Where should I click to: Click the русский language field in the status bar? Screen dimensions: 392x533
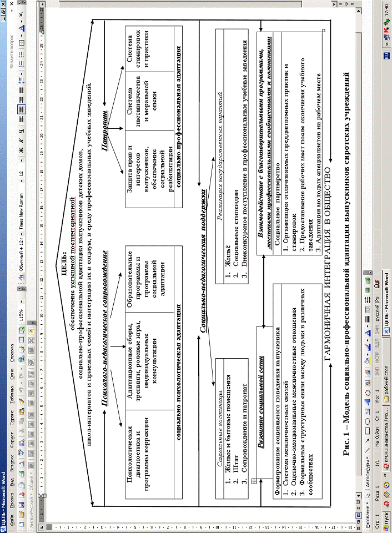pyautogui.click(x=378, y=309)
